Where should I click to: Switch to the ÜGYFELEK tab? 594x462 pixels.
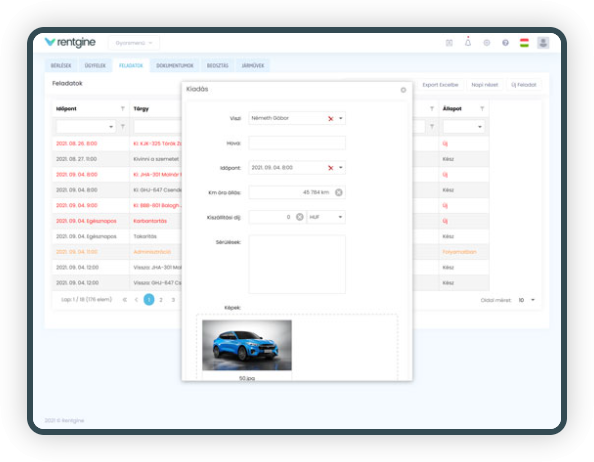point(95,66)
